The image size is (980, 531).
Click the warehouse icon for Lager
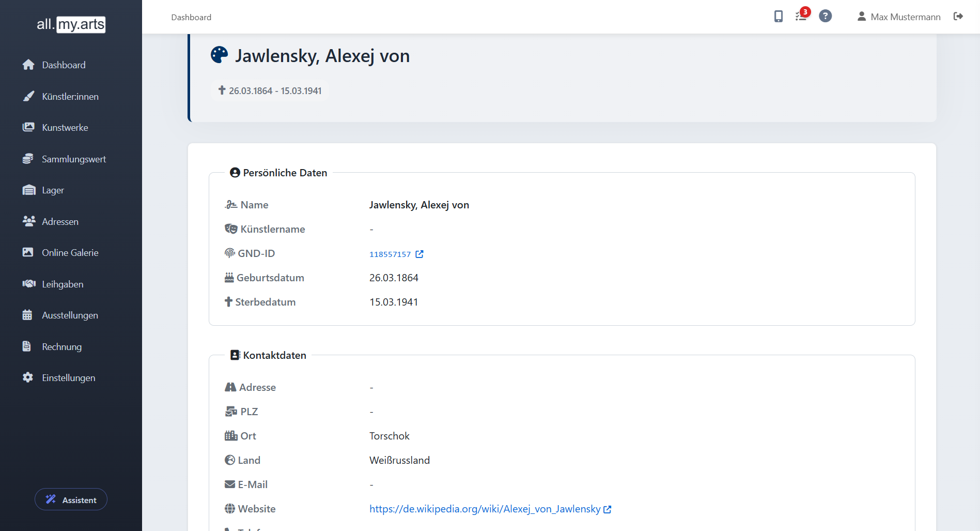pyautogui.click(x=29, y=190)
